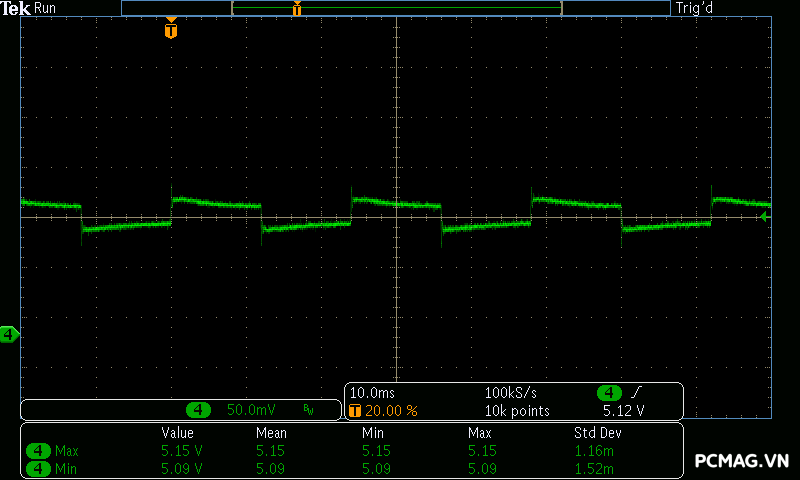Click the orange T icon beside 20.00 %
This screenshot has width=800, height=480.
(x=354, y=411)
